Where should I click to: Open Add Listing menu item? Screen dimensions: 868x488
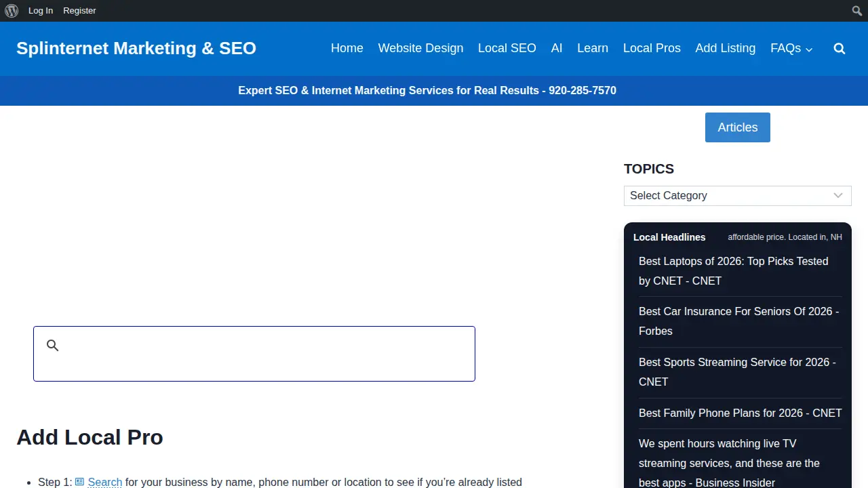(x=725, y=48)
